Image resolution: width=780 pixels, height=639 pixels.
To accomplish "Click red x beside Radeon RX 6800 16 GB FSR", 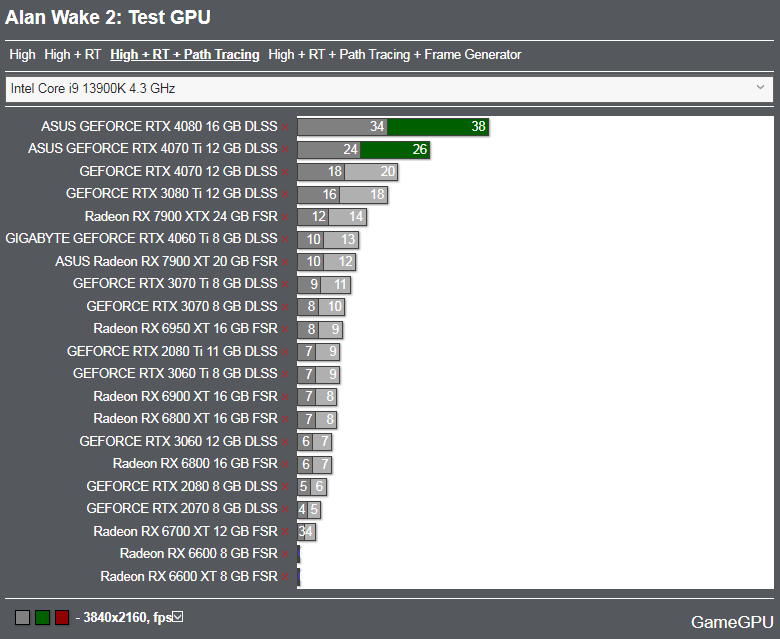I will 285,464.
